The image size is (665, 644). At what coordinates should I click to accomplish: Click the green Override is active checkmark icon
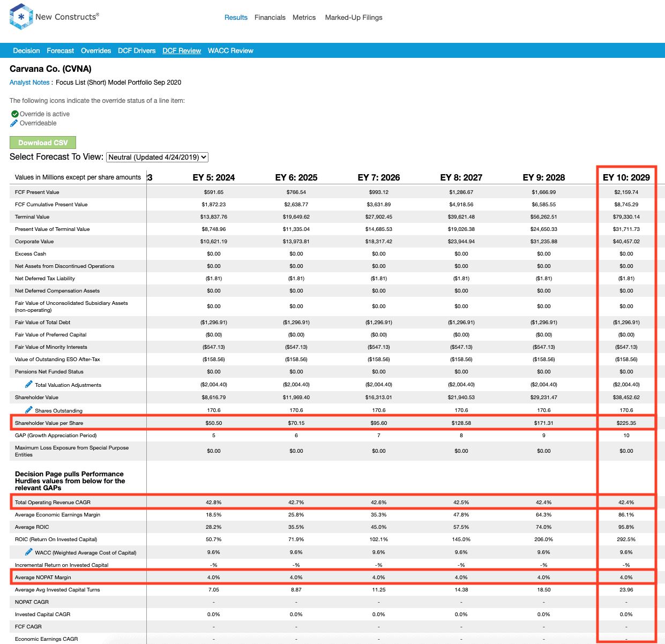click(15, 114)
